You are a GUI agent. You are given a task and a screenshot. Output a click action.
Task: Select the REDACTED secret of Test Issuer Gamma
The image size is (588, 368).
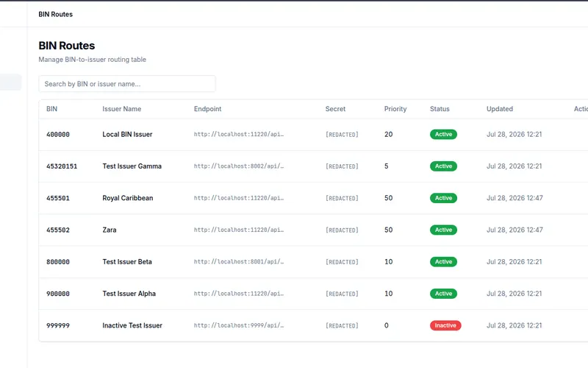click(342, 166)
